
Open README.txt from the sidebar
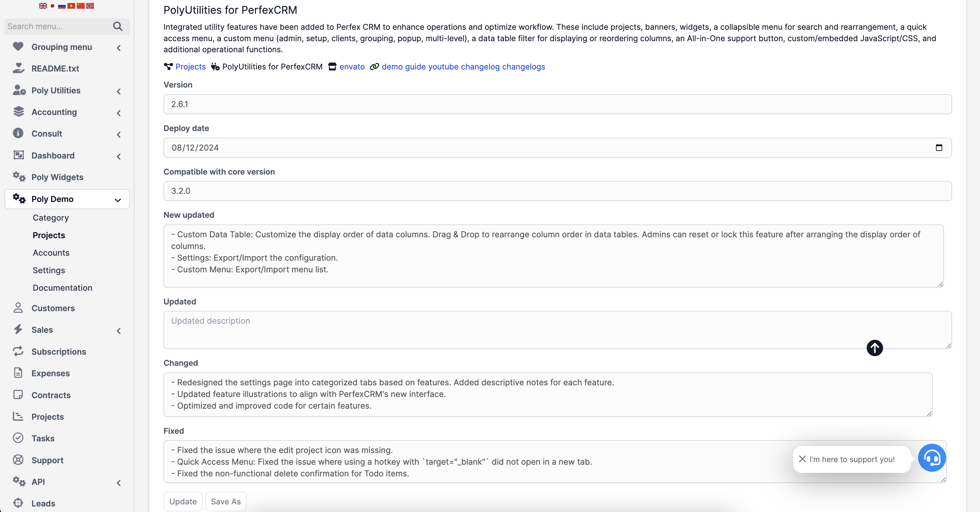(55, 69)
